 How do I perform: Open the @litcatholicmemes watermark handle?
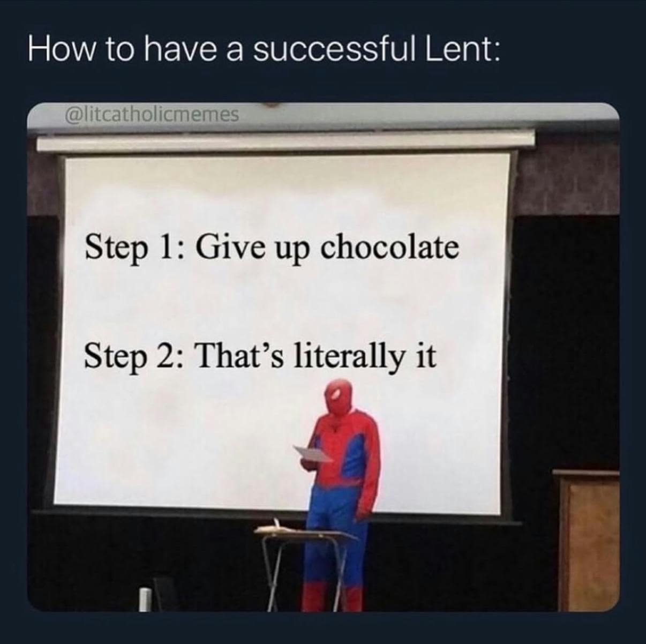pos(151,114)
